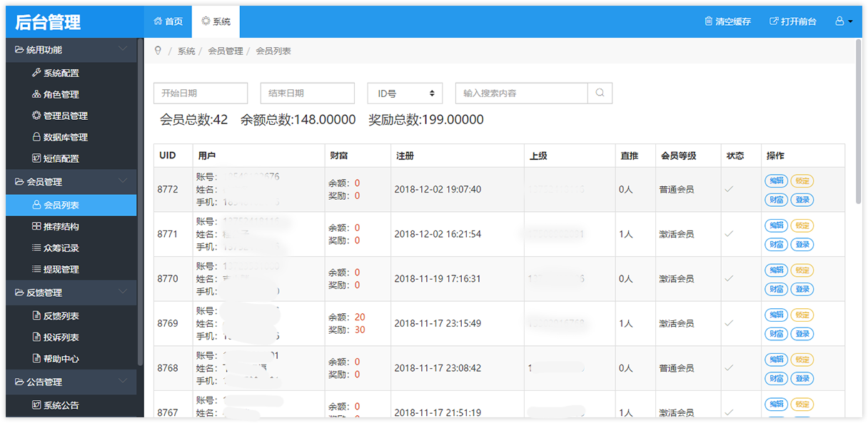Click 会员管理 in the breadcrumb

point(226,51)
